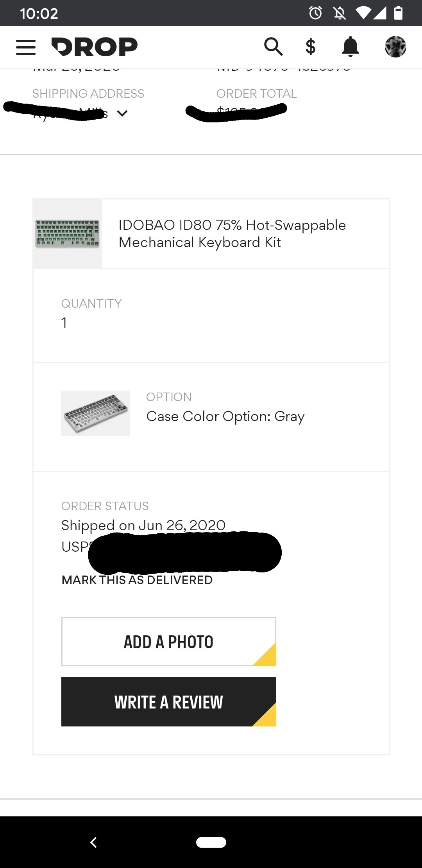
Task: Open the user profile avatar
Action: click(395, 47)
